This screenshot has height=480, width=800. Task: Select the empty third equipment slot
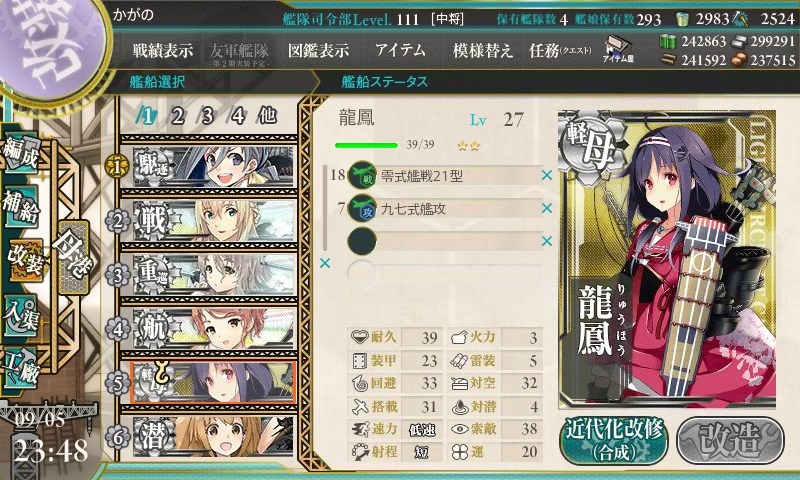[x=444, y=241]
